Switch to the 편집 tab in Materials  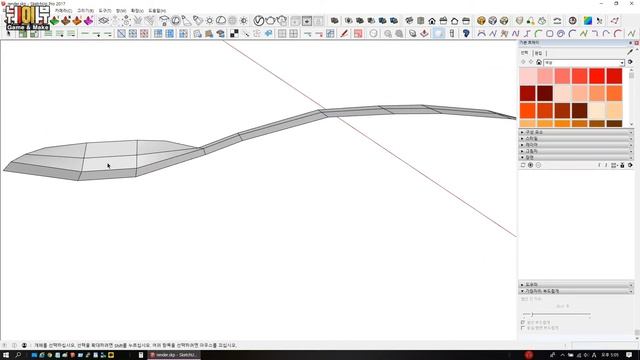(538, 53)
